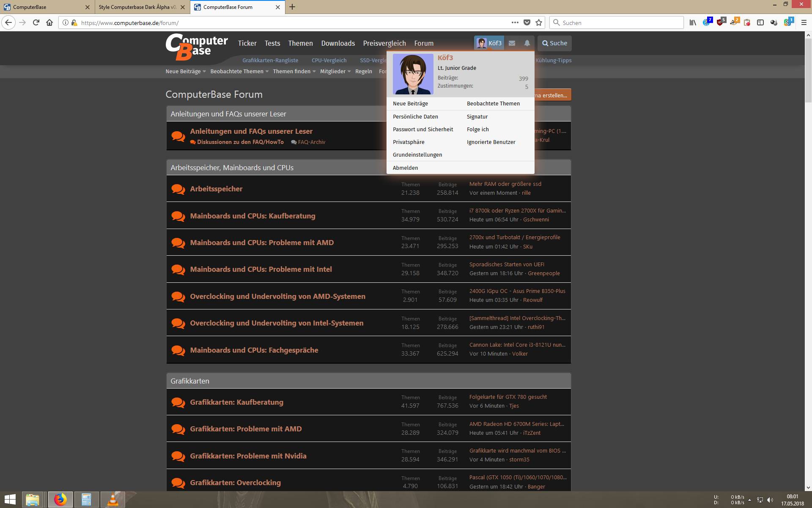Click the Arbeitsspeicher forum speech-bubble icon
812x508 pixels.
(178, 189)
